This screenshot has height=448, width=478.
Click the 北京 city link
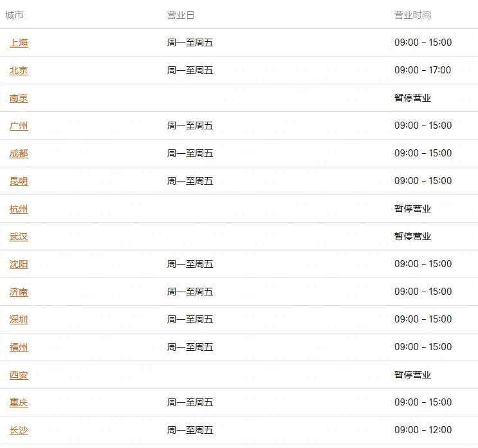coord(19,71)
